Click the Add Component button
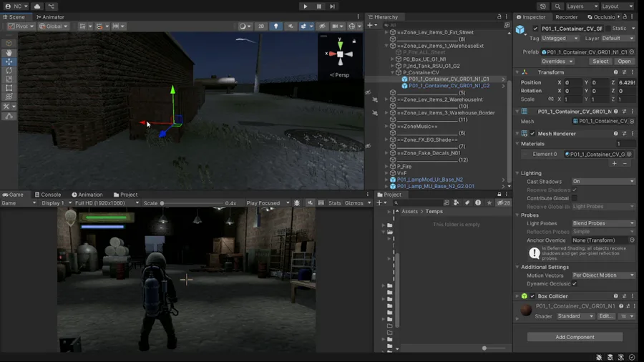This screenshot has width=644, height=362. pyautogui.click(x=575, y=337)
